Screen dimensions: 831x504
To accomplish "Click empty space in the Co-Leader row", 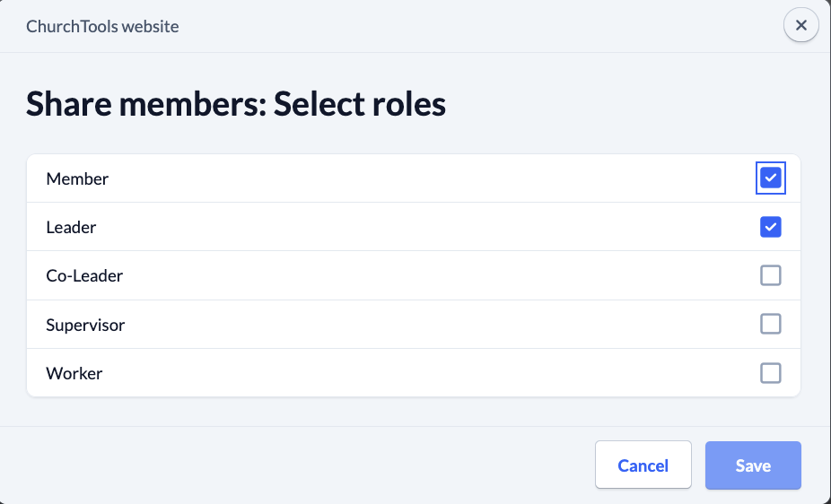I will tap(431, 276).
